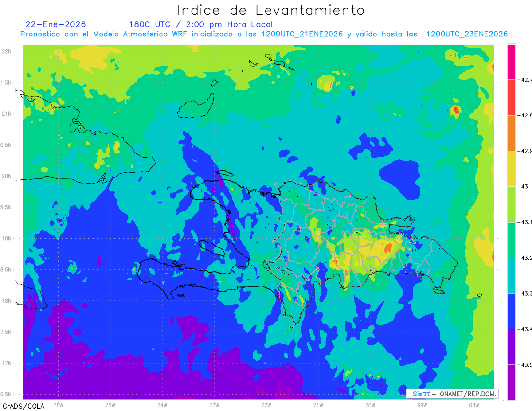Pick the yellow swatch between -42.9 and -43
The width and height of the screenshot is (532, 411).
coord(511,168)
